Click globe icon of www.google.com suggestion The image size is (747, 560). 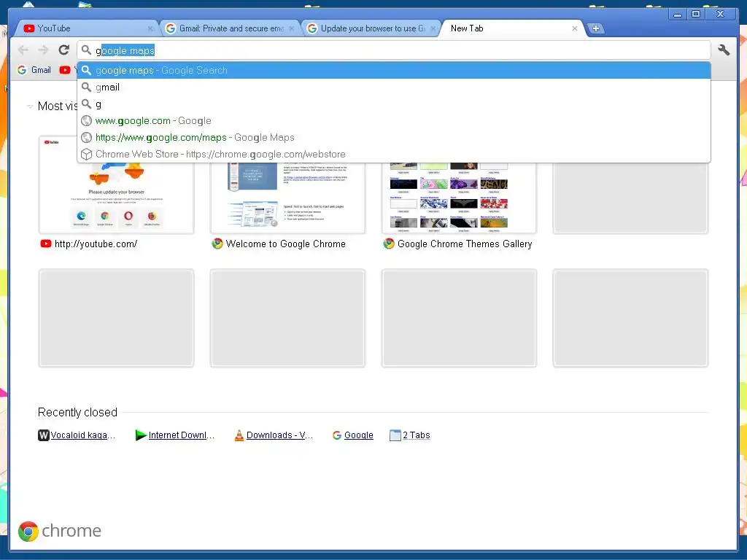point(86,121)
